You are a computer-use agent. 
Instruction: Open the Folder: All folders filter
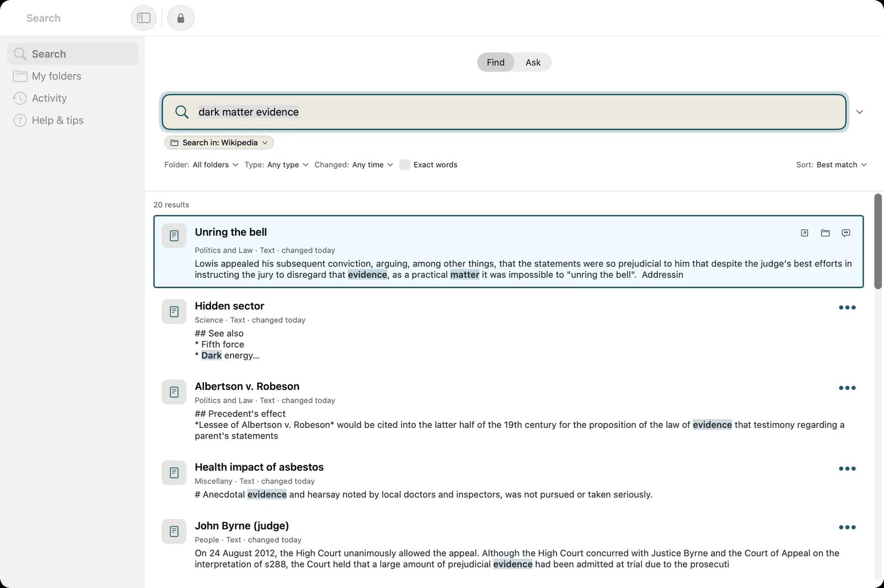pyautogui.click(x=201, y=165)
